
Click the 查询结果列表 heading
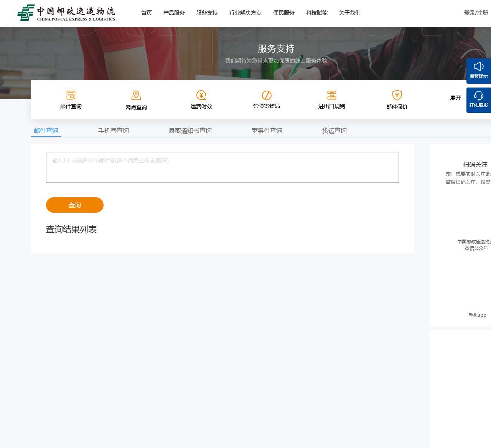coord(71,230)
